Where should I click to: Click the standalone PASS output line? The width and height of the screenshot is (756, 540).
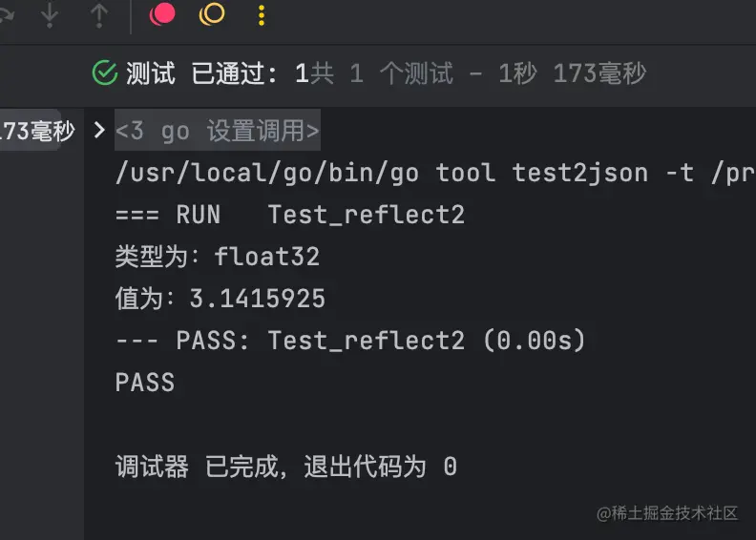coord(145,383)
